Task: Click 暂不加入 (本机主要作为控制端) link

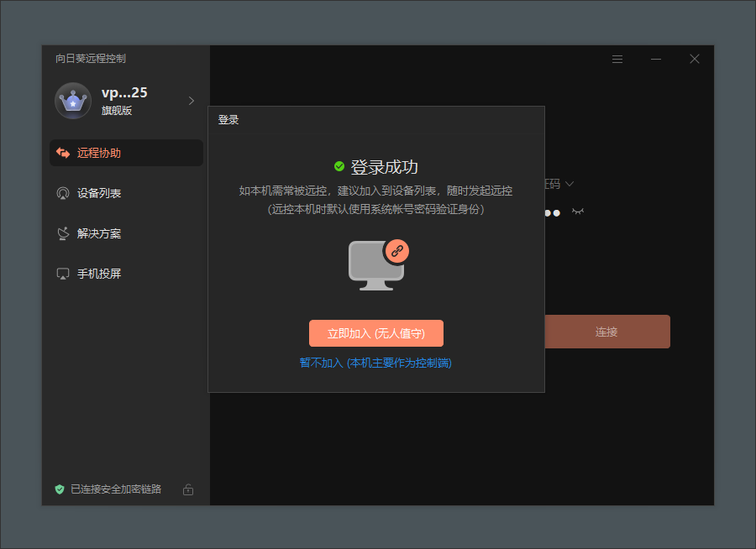Action: [375, 363]
